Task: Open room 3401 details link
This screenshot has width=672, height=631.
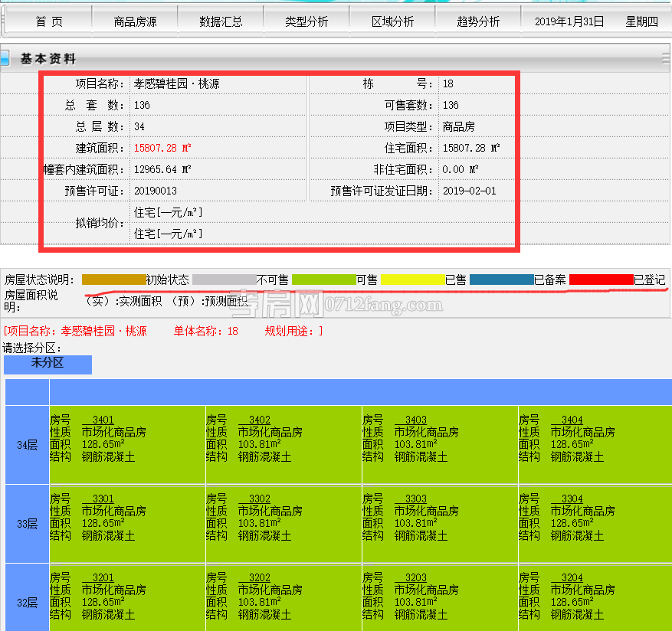Action: [103, 420]
